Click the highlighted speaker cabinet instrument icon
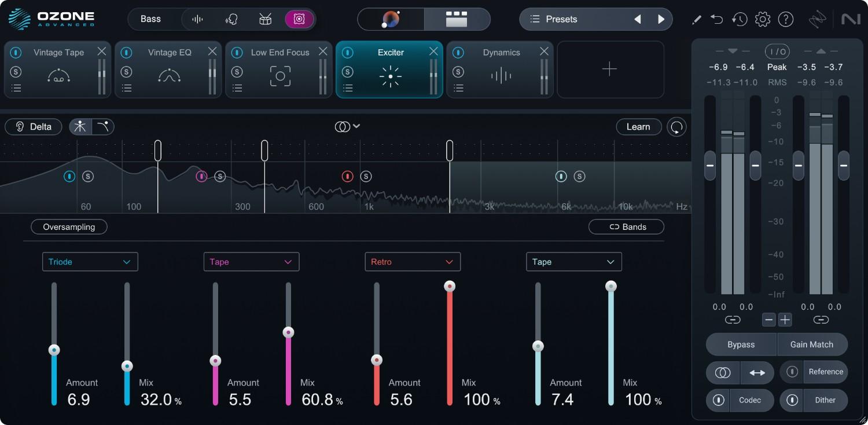 click(x=299, y=19)
